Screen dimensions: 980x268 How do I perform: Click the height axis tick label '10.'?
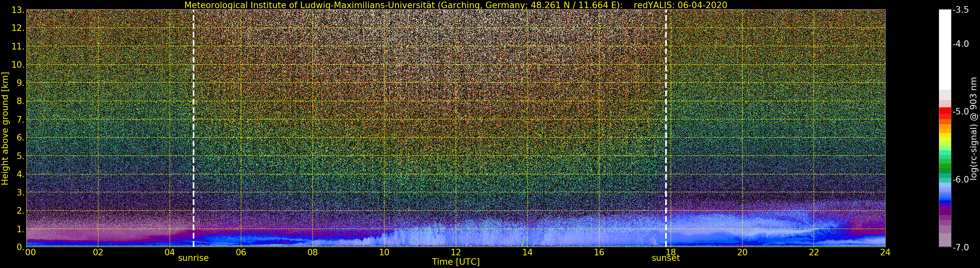(18, 65)
